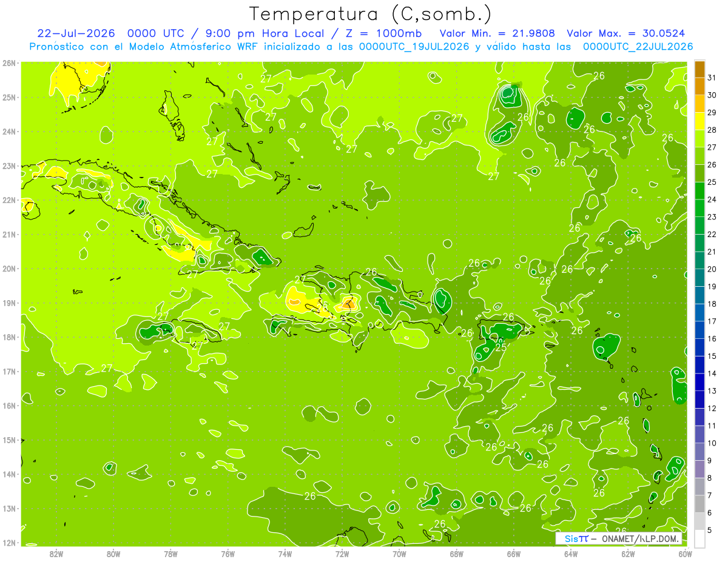The image size is (728, 562).
Task: Select the date text "22-Jul-2026"
Action: tap(76, 33)
